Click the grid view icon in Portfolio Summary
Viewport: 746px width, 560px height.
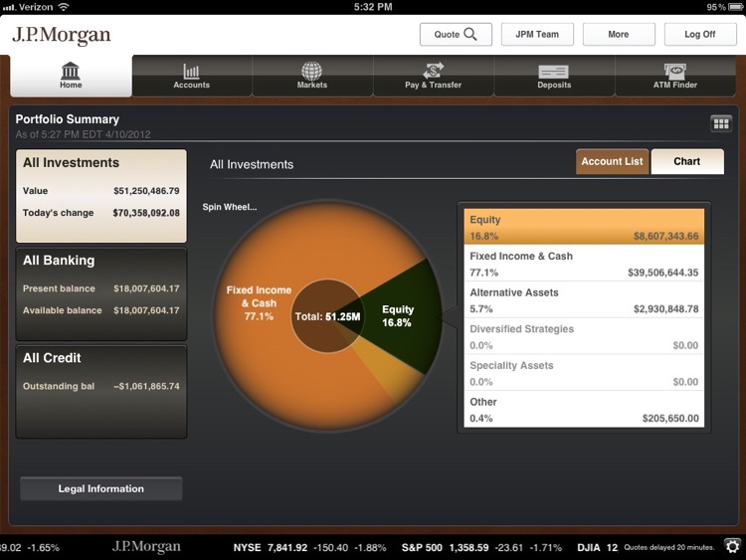[x=721, y=123]
